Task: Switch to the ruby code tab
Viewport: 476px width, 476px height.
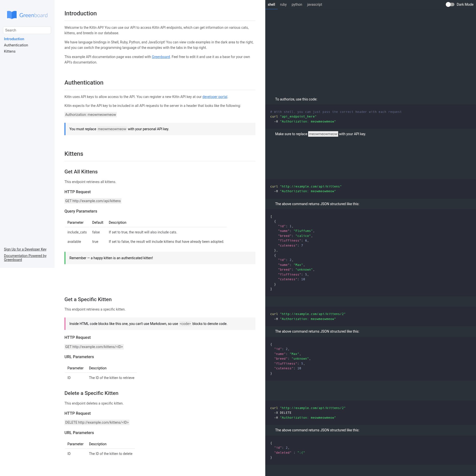Action: (x=283, y=4)
